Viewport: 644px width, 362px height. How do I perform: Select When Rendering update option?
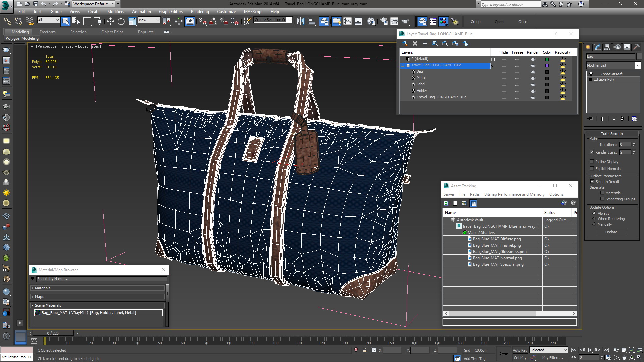click(594, 219)
